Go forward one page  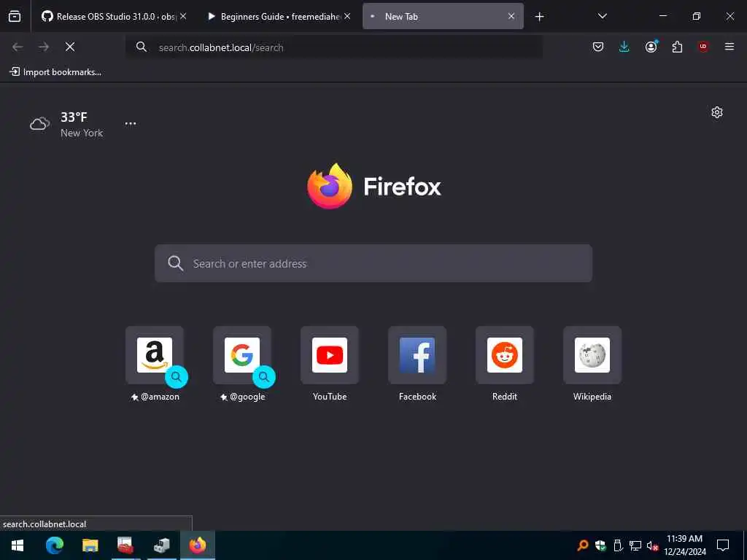[44, 47]
